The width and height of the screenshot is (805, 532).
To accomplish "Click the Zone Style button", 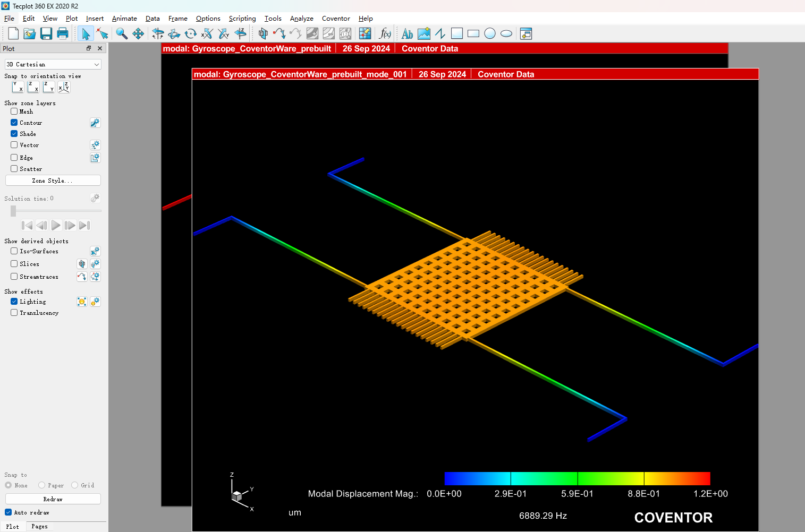I will (53, 181).
